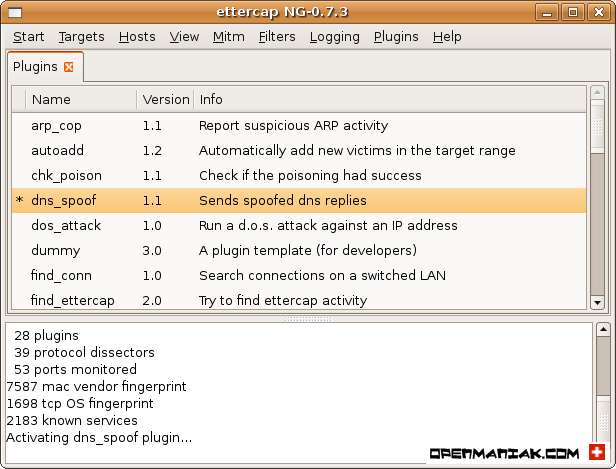Sort plugins by Info column header
This screenshot has height=469, width=616.
390,99
